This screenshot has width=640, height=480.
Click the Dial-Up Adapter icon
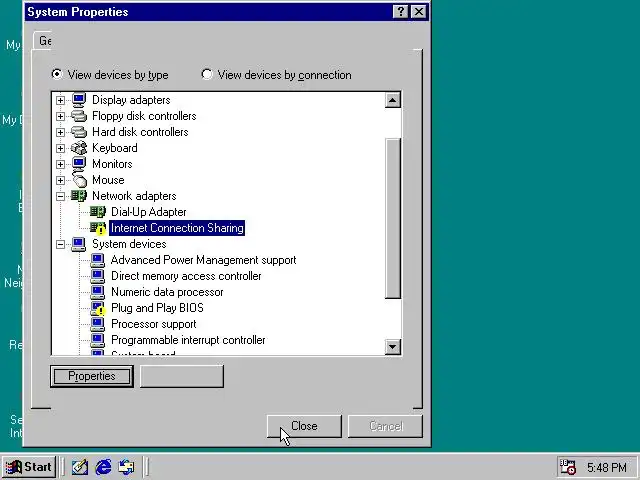click(x=98, y=211)
